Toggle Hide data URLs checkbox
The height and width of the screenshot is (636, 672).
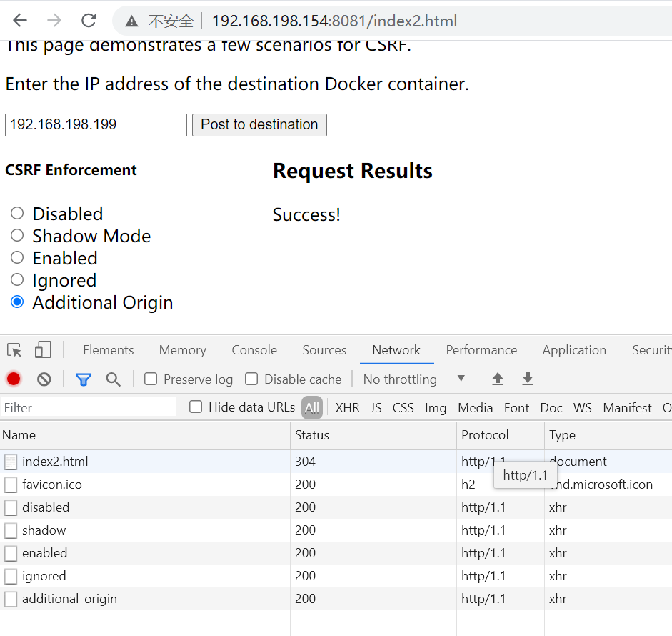pos(195,407)
